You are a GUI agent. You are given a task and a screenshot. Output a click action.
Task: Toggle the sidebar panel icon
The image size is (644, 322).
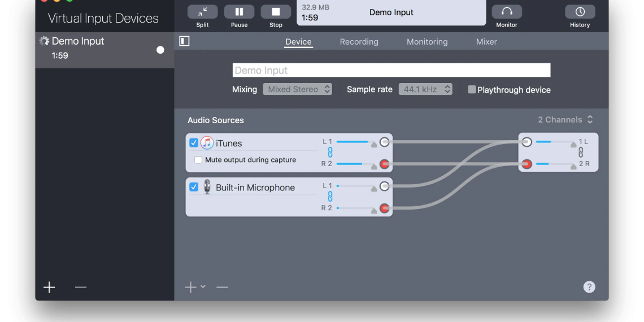[184, 41]
